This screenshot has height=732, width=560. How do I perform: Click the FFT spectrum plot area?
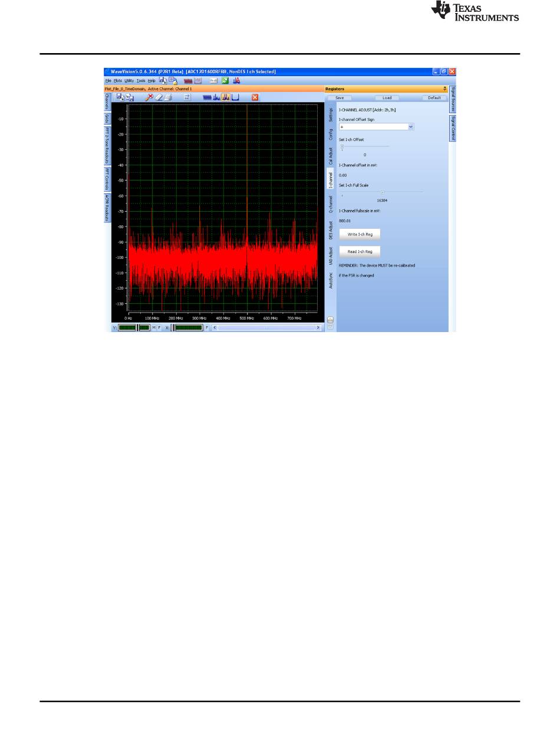(223, 207)
